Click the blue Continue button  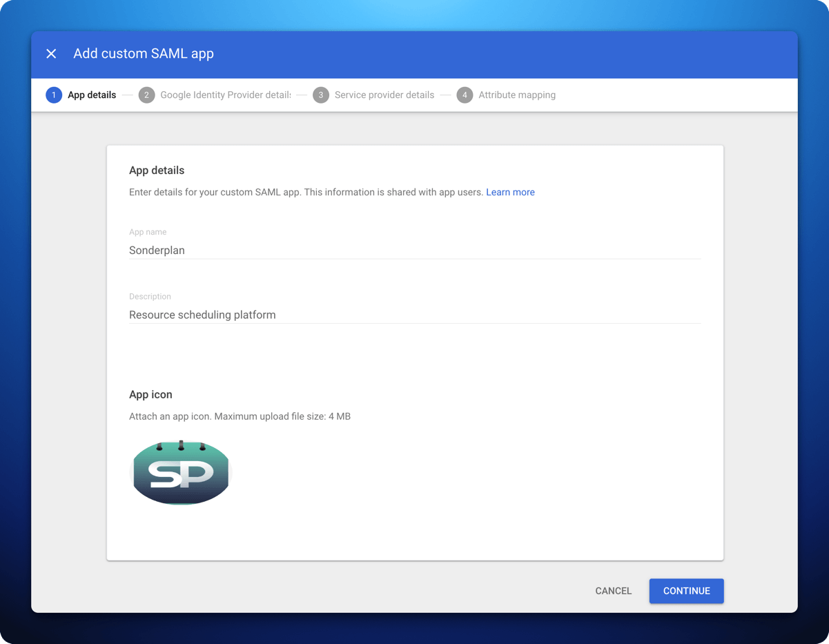point(686,591)
